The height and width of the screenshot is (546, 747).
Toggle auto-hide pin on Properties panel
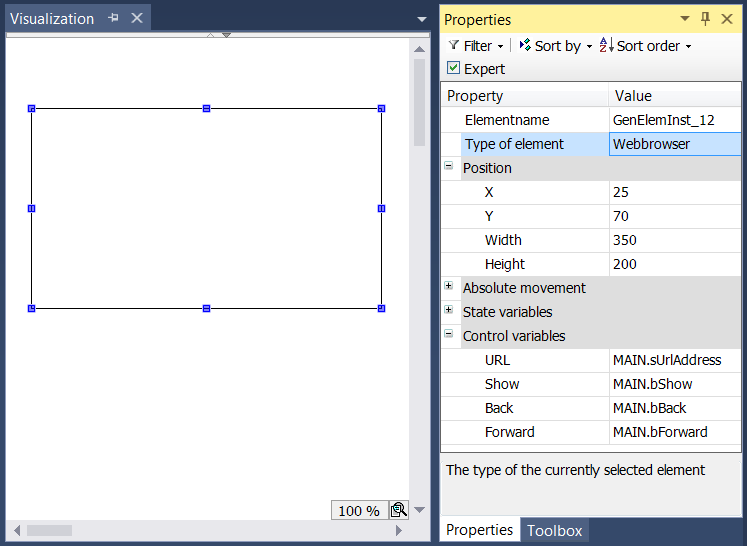click(x=706, y=19)
